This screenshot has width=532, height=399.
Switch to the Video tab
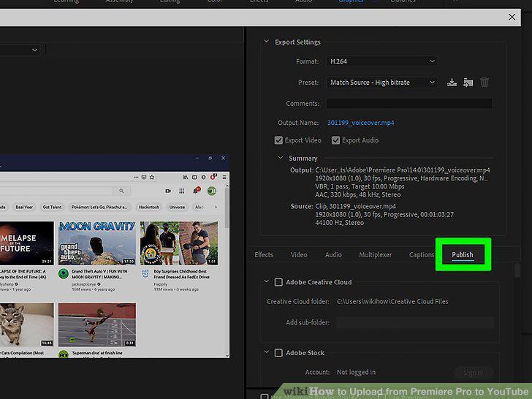tap(299, 255)
